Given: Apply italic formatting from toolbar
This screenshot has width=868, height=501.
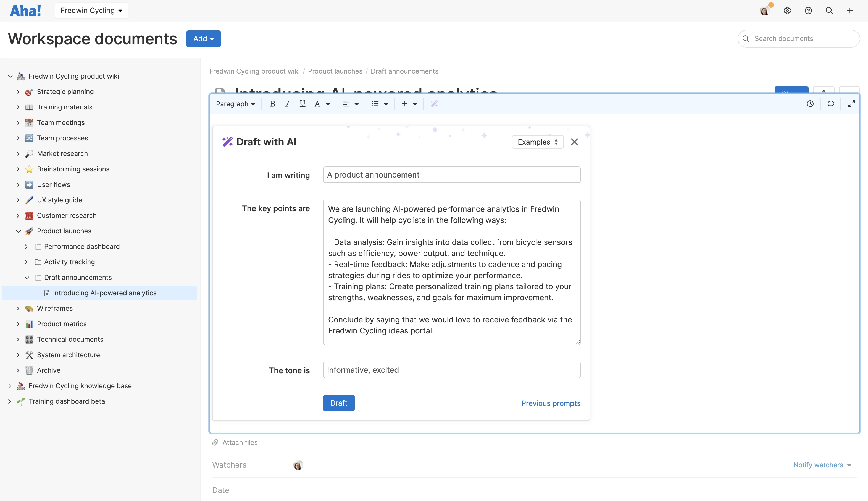Looking at the screenshot, I should [287, 104].
